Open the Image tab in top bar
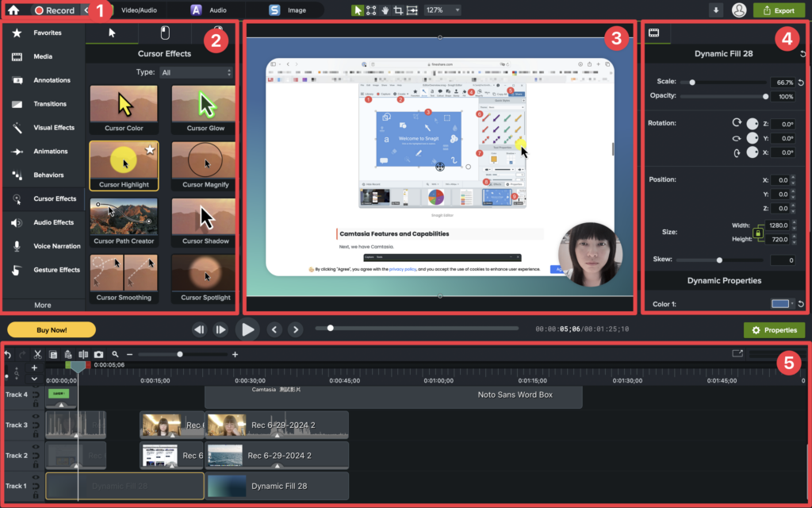 [288, 10]
